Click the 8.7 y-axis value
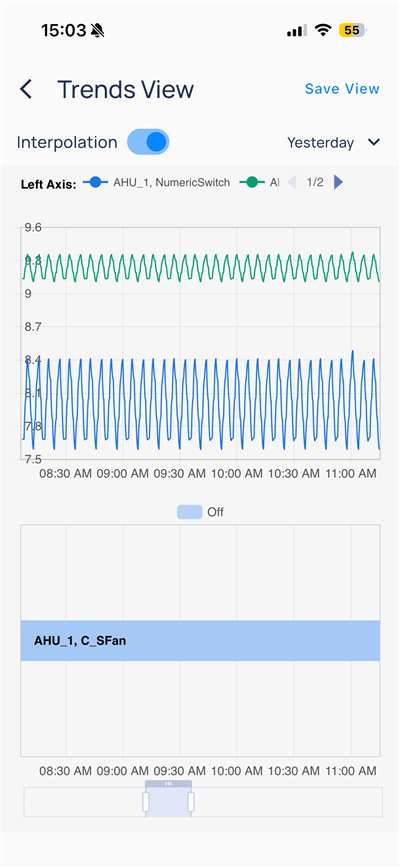 coord(33,327)
